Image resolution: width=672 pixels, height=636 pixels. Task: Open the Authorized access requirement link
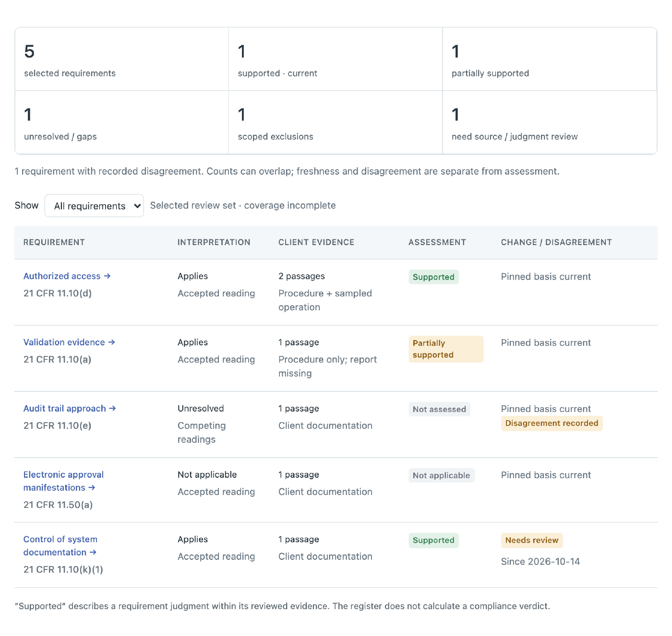pos(67,276)
